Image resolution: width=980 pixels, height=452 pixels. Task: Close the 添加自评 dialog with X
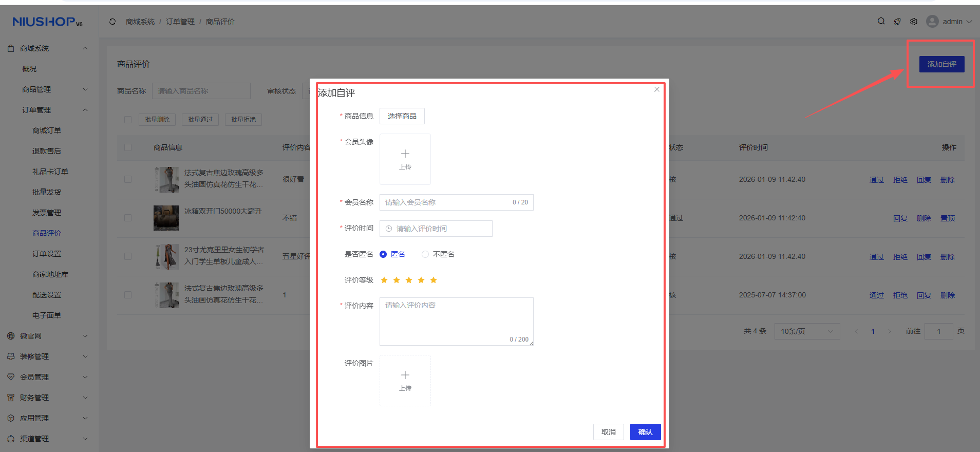(656, 89)
